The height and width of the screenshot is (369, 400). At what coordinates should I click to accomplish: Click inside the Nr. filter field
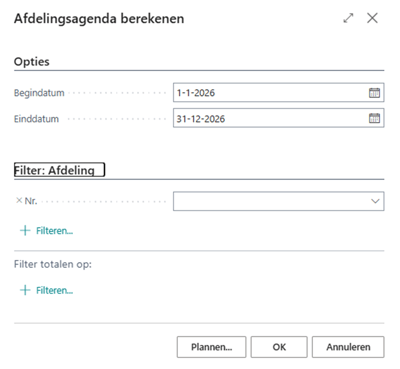(x=279, y=201)
